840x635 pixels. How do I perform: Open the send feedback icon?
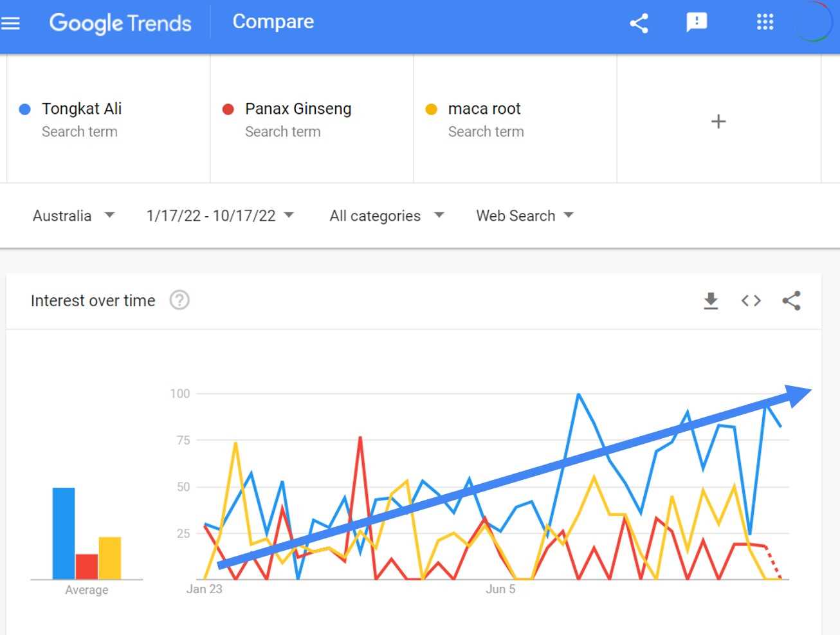coord(697,23)
